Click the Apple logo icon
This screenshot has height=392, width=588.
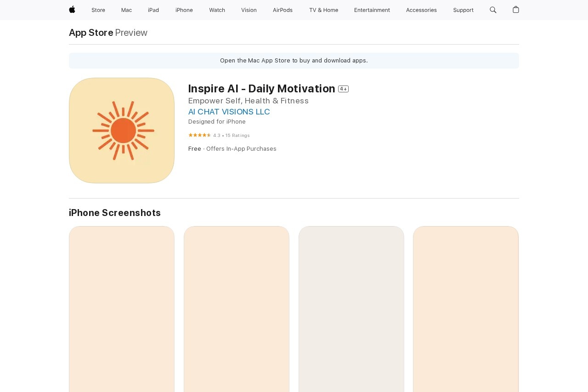72,10
